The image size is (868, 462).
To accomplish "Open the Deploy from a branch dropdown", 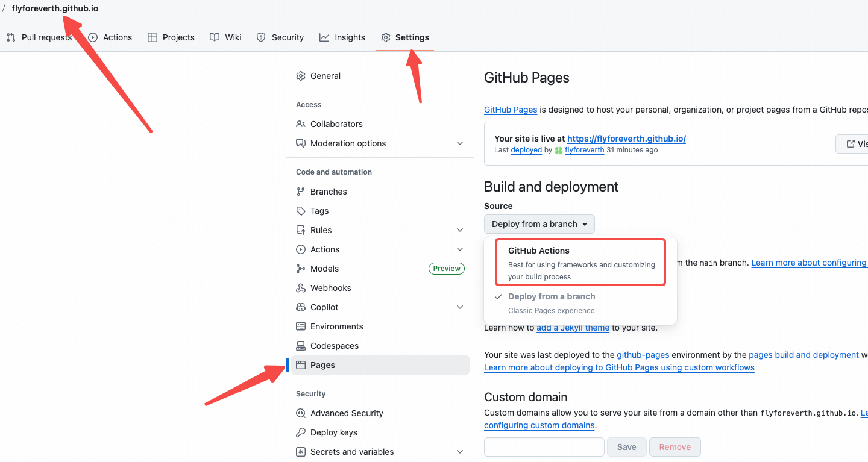I will (539, 224).
